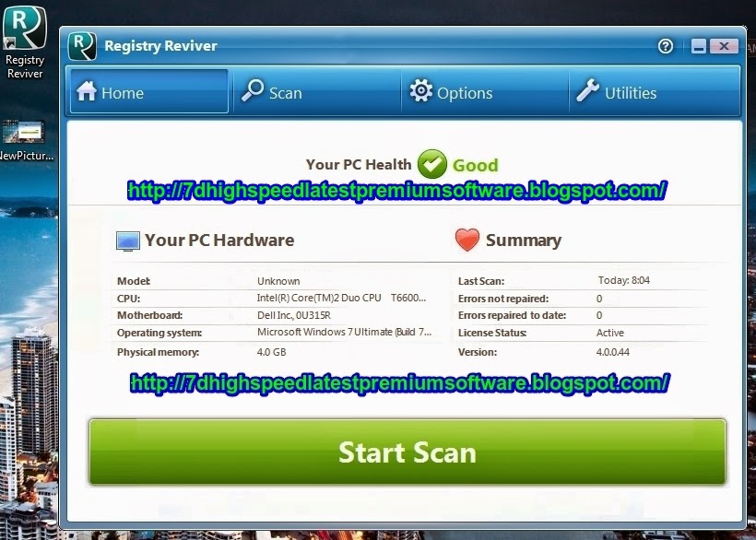Click the Model value 'Unknown'

pyautogui.click(x=278, y=281)
